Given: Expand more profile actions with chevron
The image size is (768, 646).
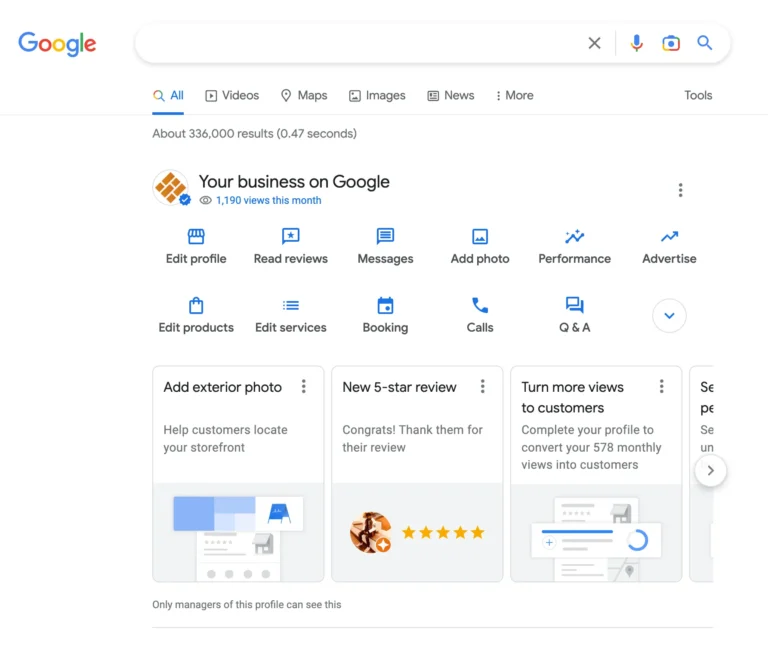Looking at the screenshot, I should 669,315.
